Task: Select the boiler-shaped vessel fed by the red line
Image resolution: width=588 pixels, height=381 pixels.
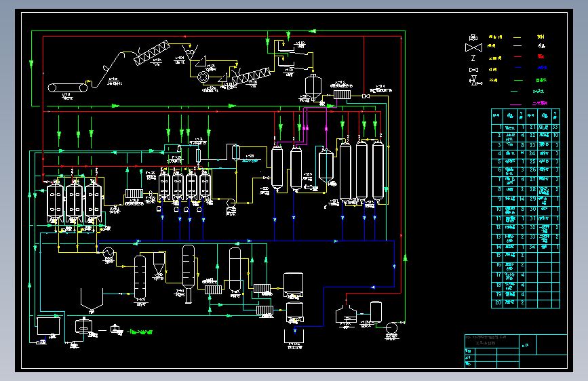Action: tap(346, 315)
